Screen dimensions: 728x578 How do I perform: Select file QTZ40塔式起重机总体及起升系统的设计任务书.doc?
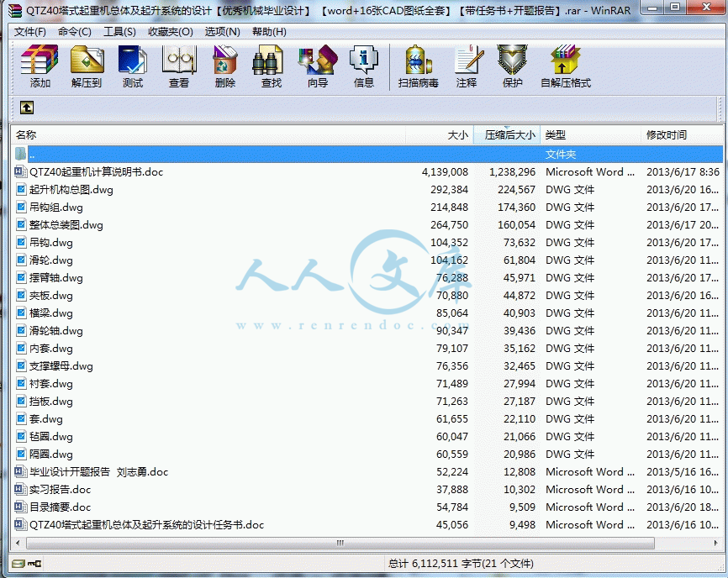(x=147, y=525)
